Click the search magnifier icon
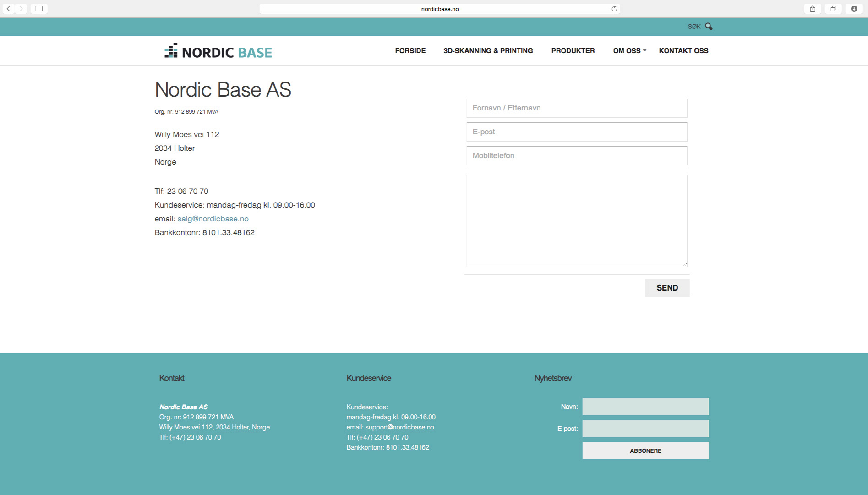 [709, 27]
